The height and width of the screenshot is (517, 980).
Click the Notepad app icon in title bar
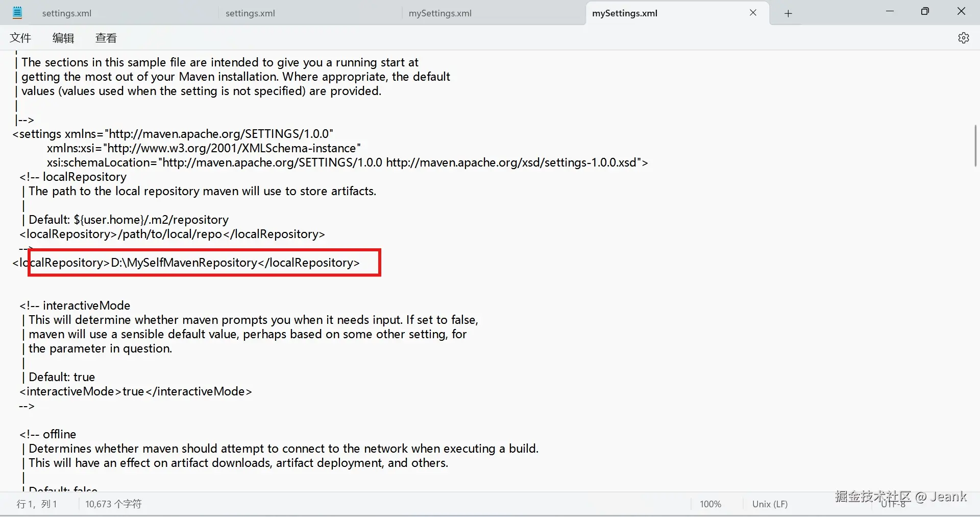click(x=17, y=13)
